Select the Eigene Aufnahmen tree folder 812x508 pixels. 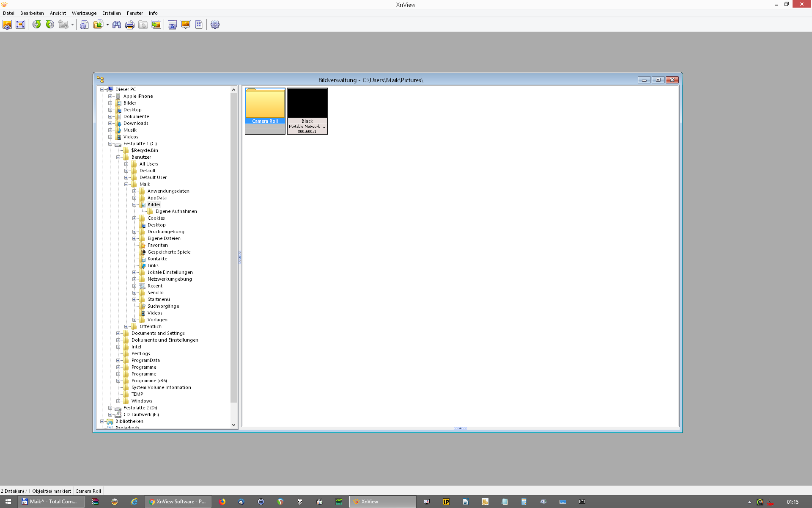[176, 211]
